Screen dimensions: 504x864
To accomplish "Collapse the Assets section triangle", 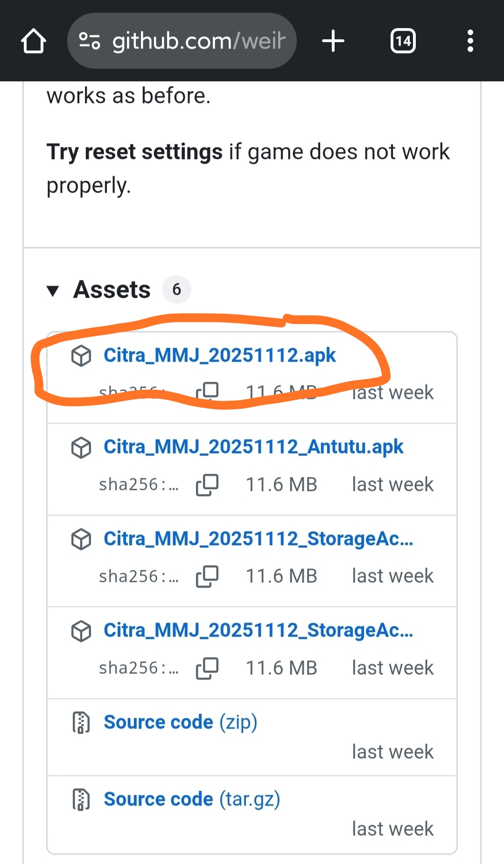I will tap(53, 290).
